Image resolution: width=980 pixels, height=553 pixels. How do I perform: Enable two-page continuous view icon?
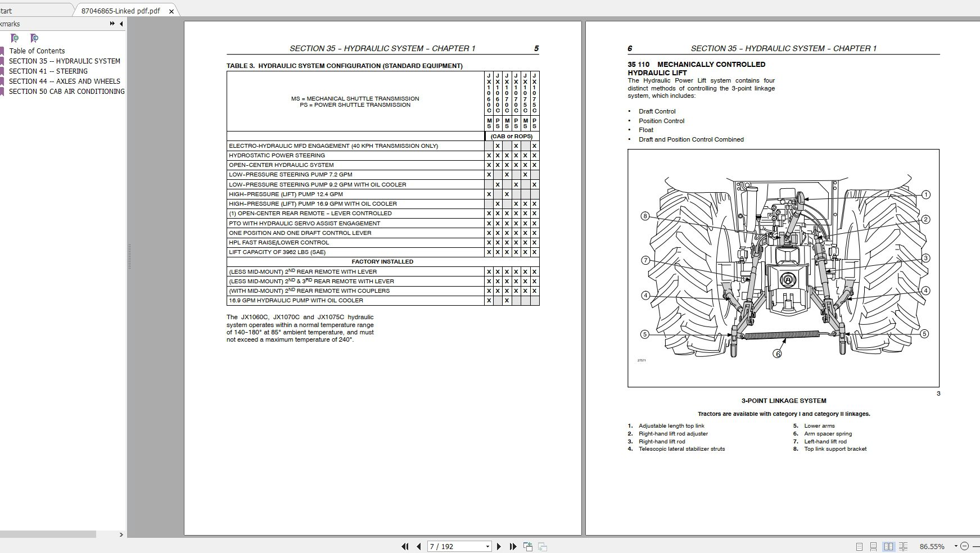point(904,546)
